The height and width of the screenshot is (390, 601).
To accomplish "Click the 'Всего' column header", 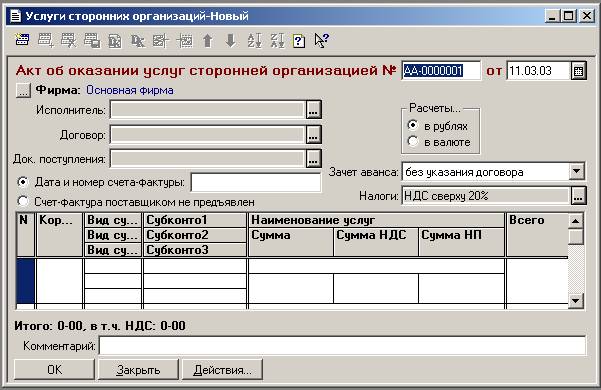I will (x=537, y=234).
